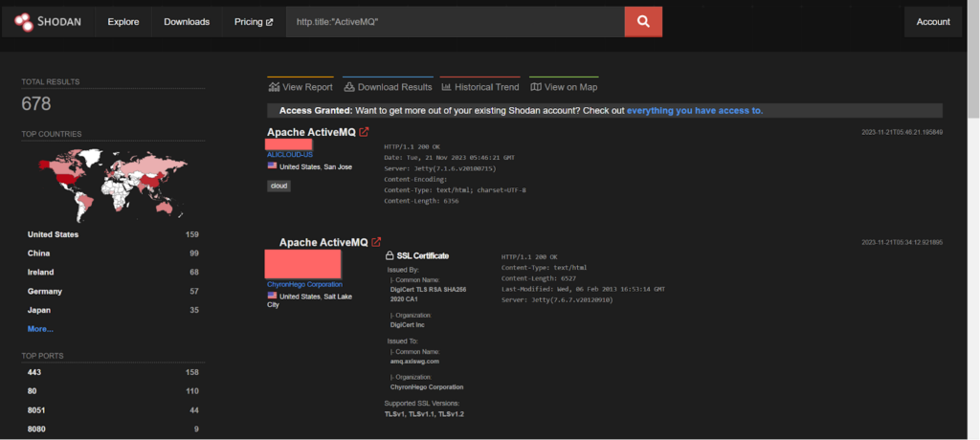Click the cloud tag
This screenshot has height=440, width=980.
278,186
